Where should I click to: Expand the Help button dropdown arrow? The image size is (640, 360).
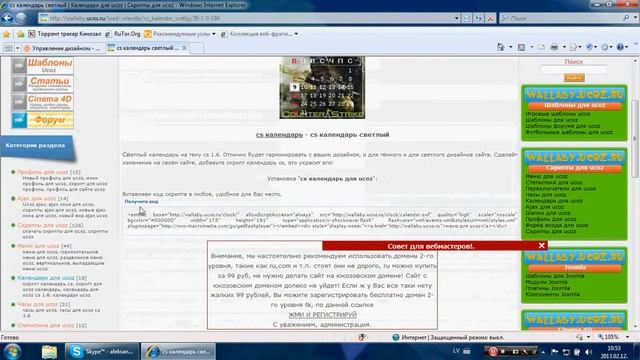coord(628,47)
